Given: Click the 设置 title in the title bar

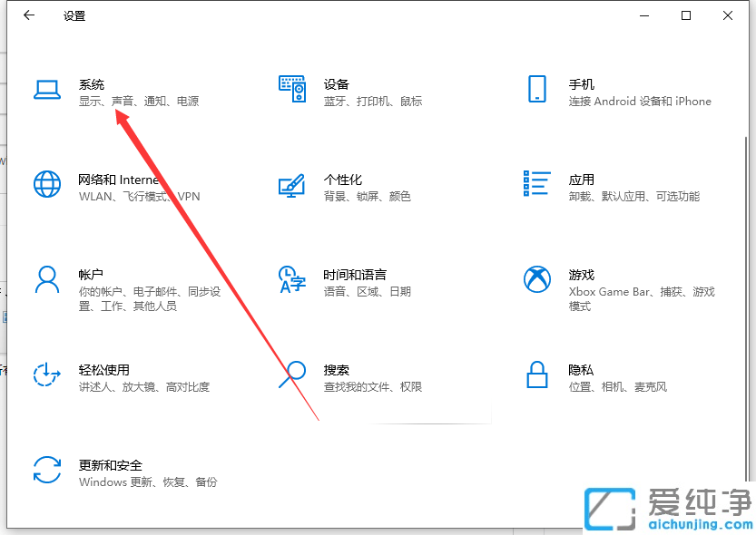Looking at the screenshot, I should 74,15.
